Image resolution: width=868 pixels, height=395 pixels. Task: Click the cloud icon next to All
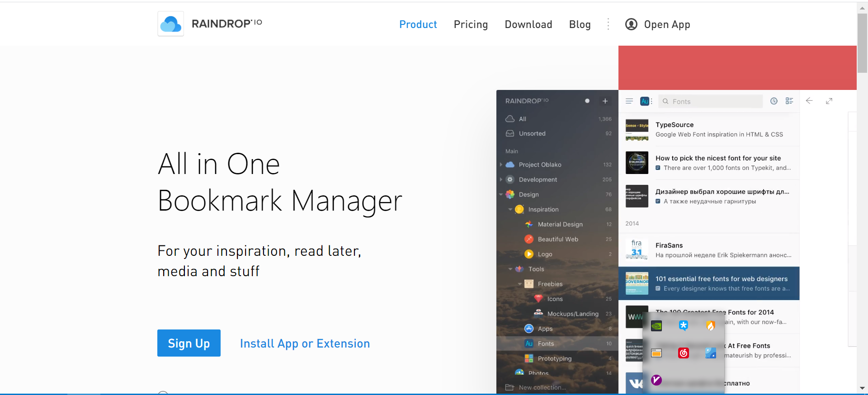pos(510,119)
